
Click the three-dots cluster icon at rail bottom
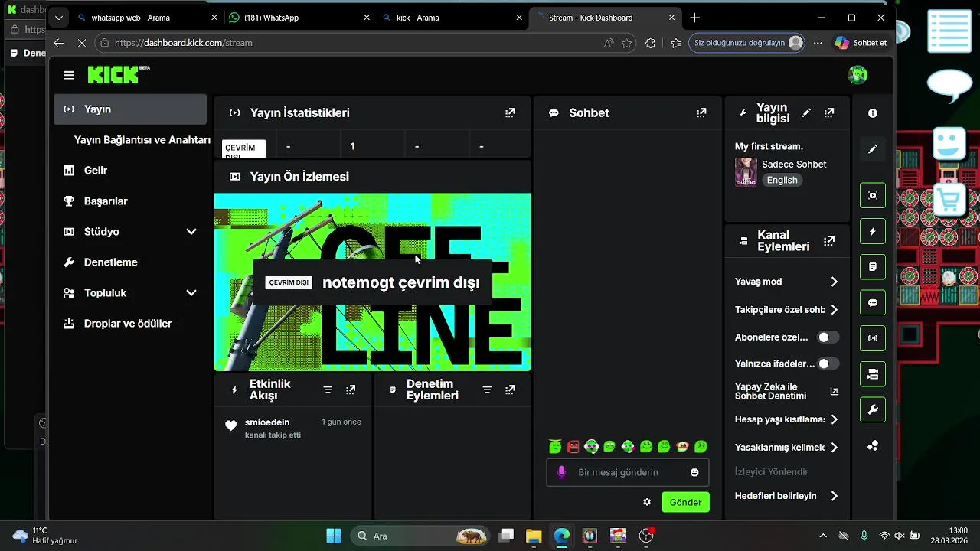(873, 446)
